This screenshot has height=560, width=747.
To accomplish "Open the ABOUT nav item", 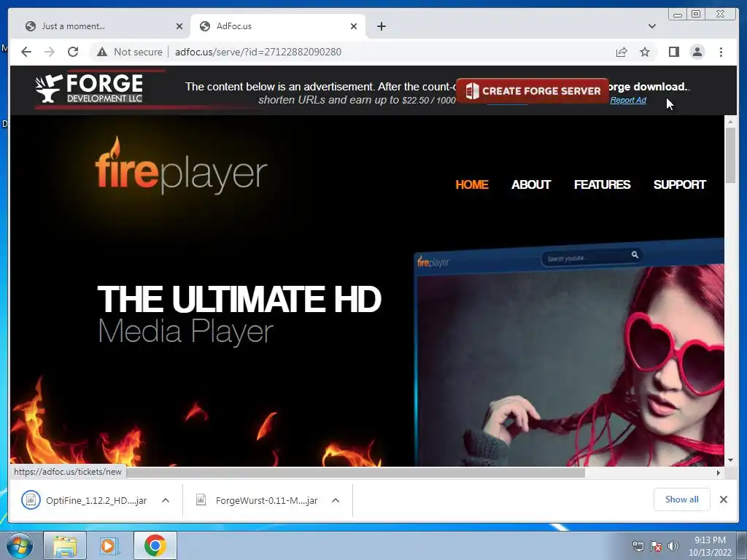I will pos(531,184).
